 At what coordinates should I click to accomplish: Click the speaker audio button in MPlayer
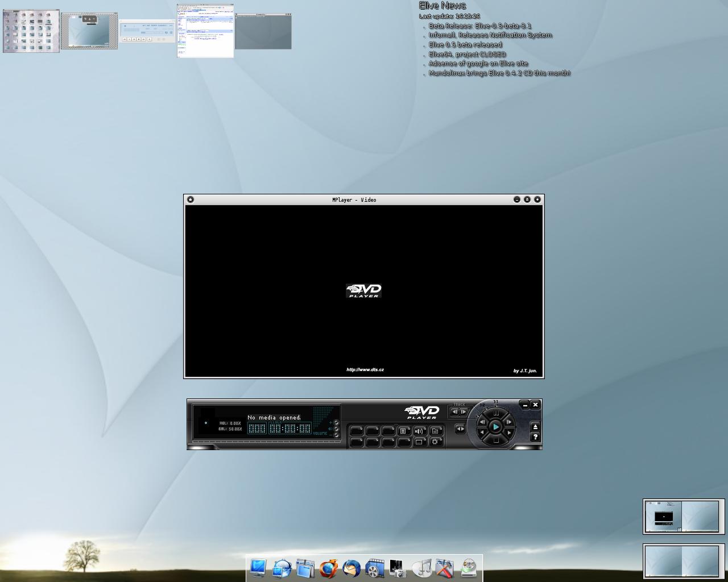[x=419, y=431]
